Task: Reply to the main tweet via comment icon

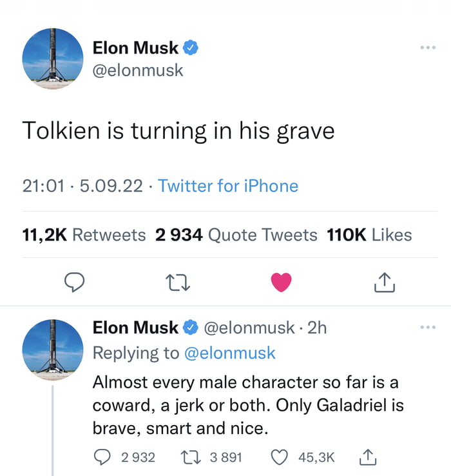Action: pyautogui.click(x=76, y=282)
